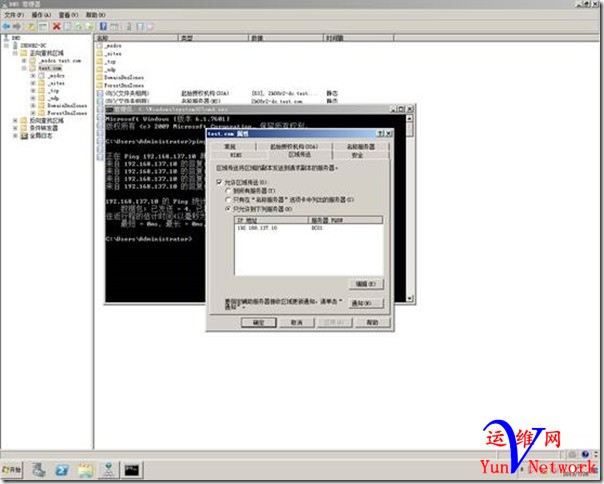Toggle the 允许区域传送 checkbox
604x484 pixels.
(x=219, y=182)
